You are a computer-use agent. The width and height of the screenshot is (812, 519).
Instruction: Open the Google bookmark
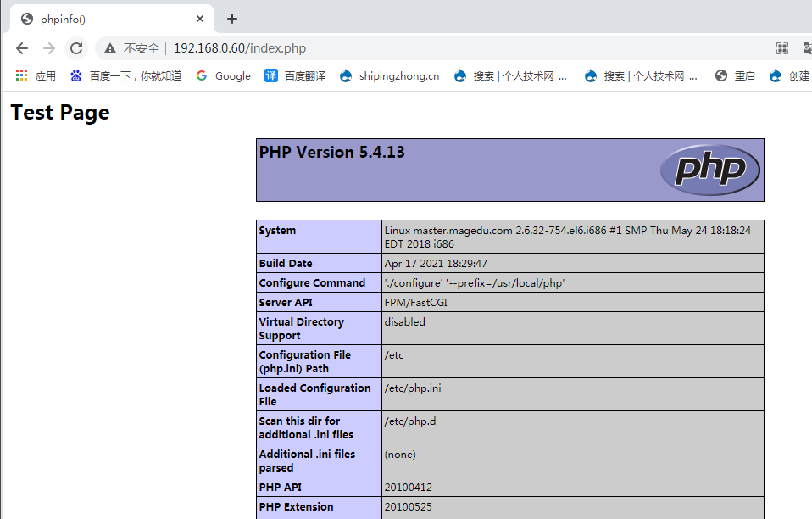[x=223, y=75]
